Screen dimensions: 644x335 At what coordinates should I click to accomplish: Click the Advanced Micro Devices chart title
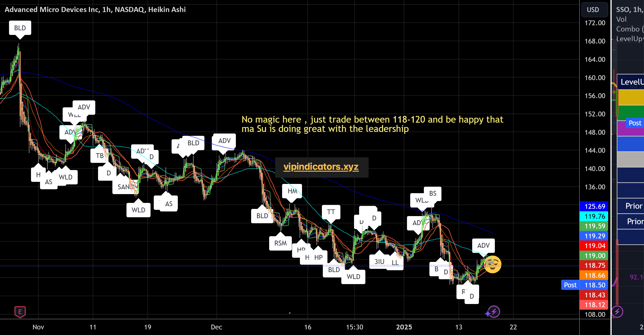(x=95, y=9)
